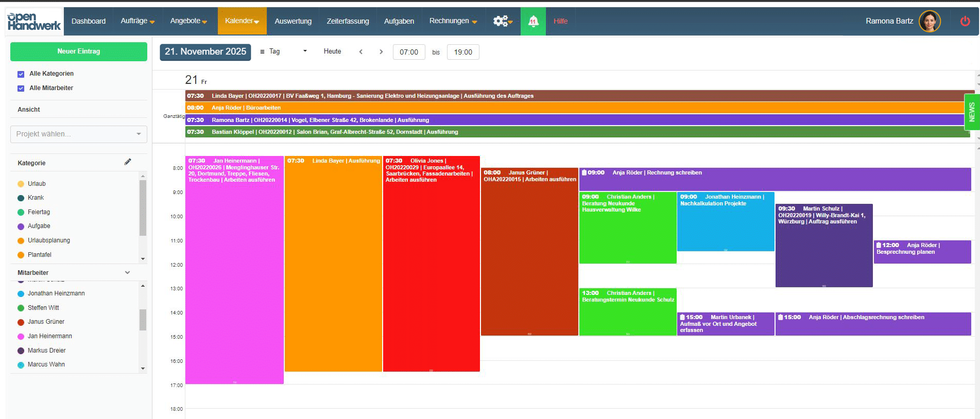Select the yellow Urlaub category dot
Image resolution: width=980 pixels, height=419 pixels.
pyautogui.click(x=21, y=184)
